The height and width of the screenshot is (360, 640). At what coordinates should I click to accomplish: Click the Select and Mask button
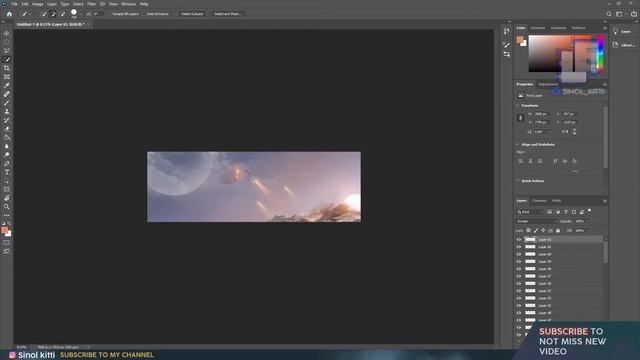(228, 14)
